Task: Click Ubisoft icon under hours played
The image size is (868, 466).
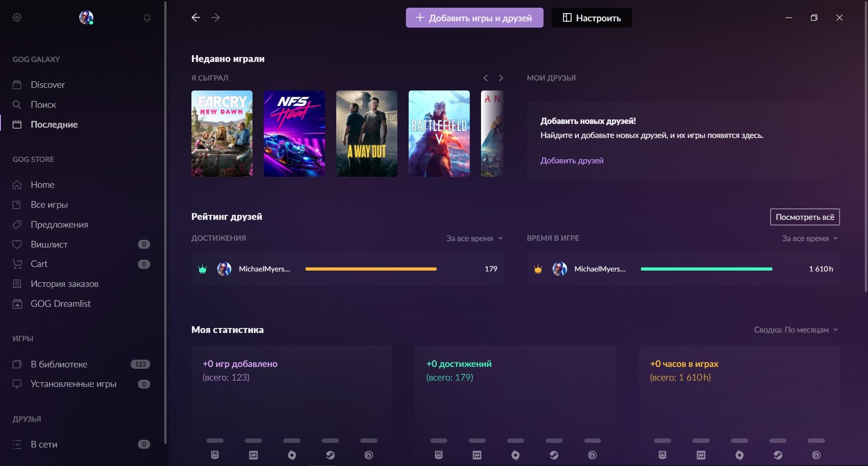Action: pos(816,455)
